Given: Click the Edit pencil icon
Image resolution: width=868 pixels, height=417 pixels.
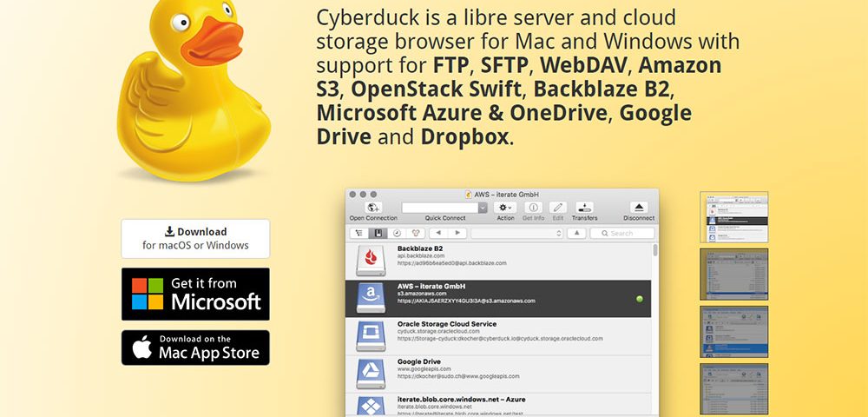Looking at the screenshot, I should (558, 208).
